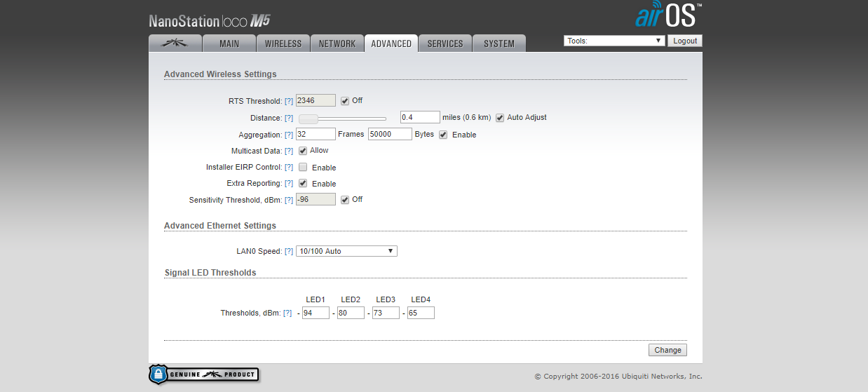Click the airOS logo
This screenshot has width=868, height=392.
click(667, 15)
